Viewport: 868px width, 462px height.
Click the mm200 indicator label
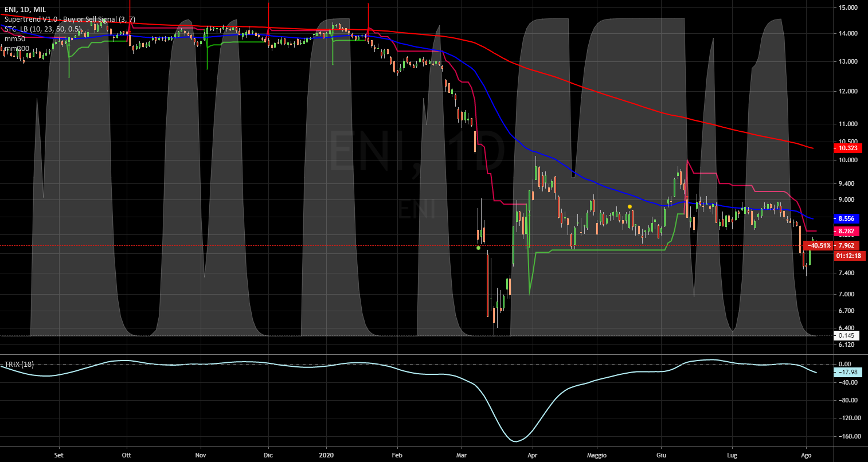[x=16, y=48]
